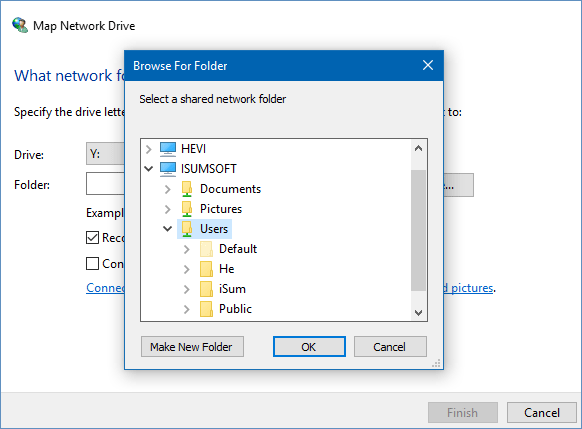
Task: Select the Pictures folder label
Action: pos(221,209)
